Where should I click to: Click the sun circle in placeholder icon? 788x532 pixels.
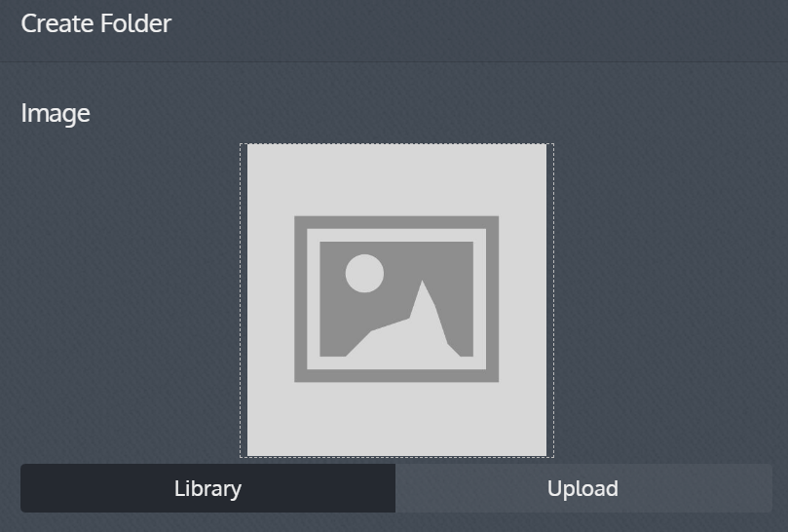click(364, 273)
